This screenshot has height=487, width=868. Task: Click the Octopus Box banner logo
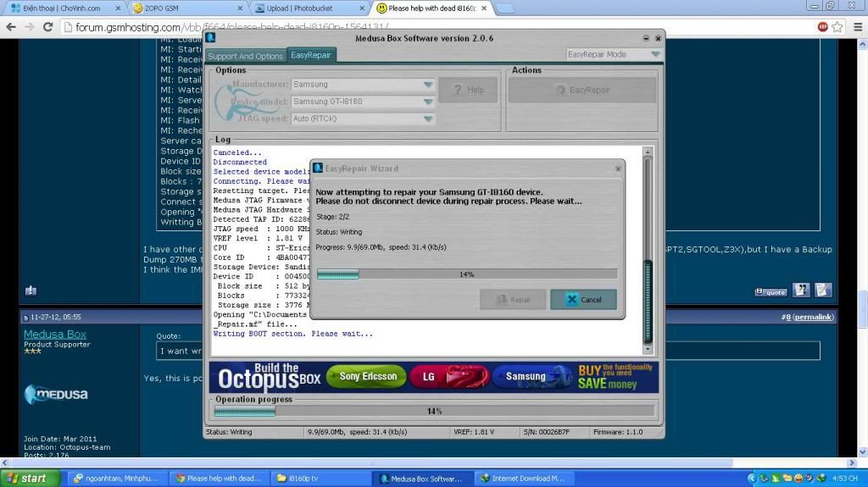coord(269,378)
